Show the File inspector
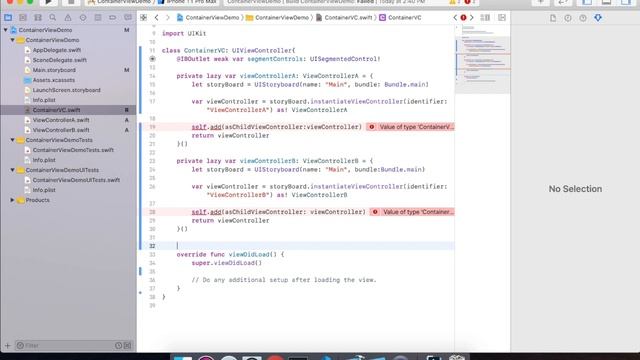 (553, 18)
